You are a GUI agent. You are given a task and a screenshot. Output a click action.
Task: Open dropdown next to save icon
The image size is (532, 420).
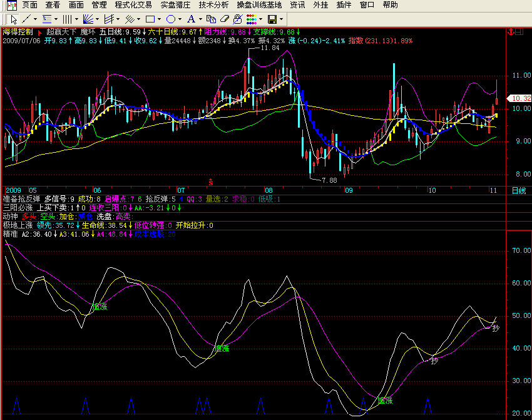tap(281, 19)
